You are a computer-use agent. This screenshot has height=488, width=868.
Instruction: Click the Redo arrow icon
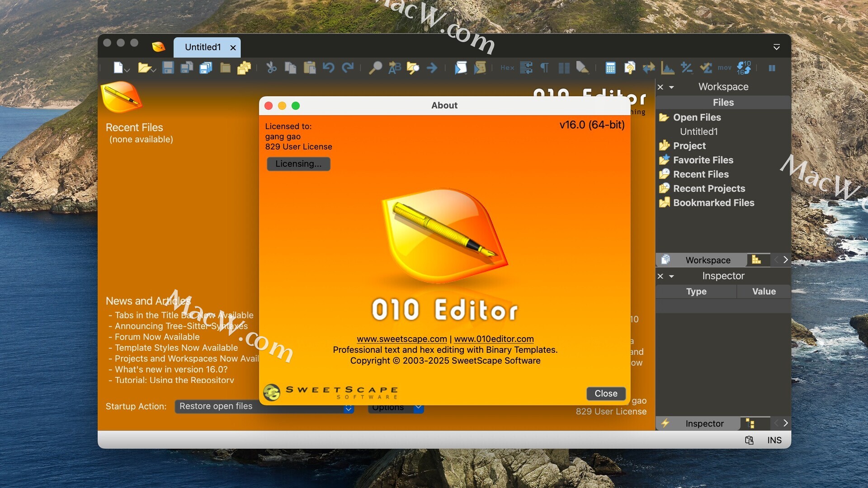pyautogui.click(x=348, y=68)
